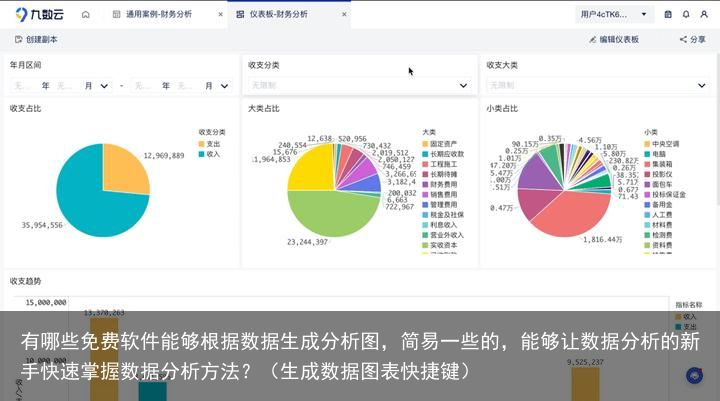Click the green 23,244,397 pie slice
The height and width of the screenshot is (401, 720).
click(x=331, y=214)
